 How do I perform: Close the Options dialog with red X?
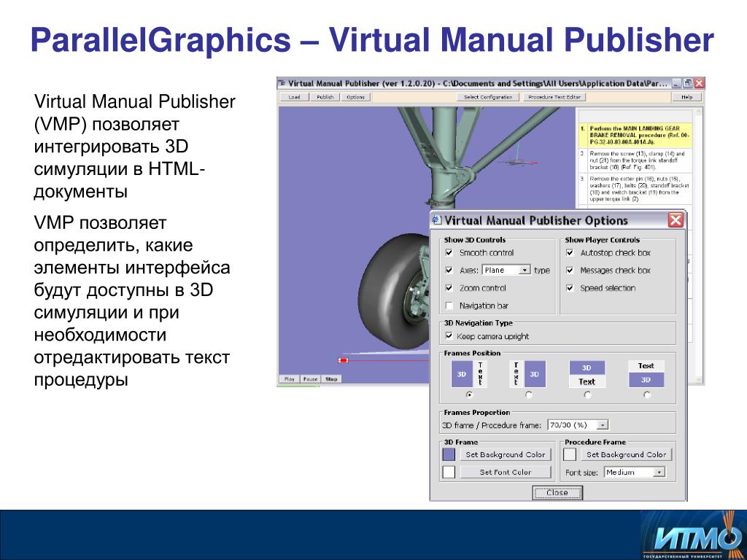click(x=676, y=220)
